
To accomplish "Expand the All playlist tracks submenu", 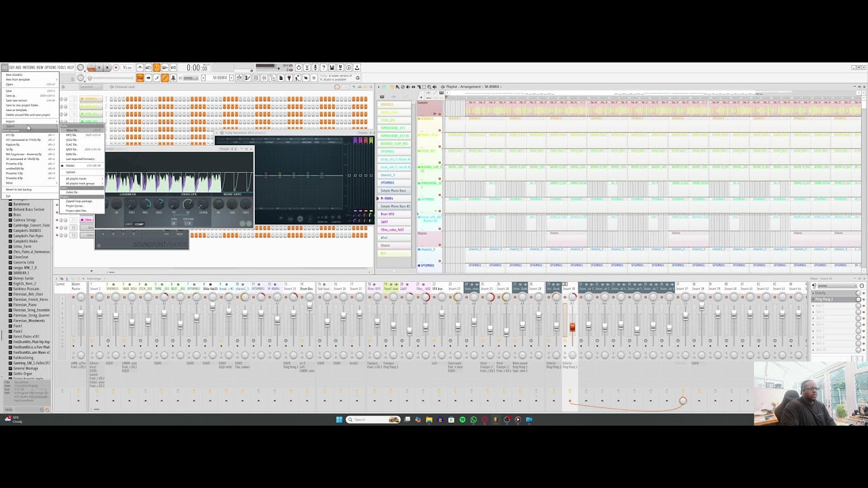I will click(x=82, y=178).
